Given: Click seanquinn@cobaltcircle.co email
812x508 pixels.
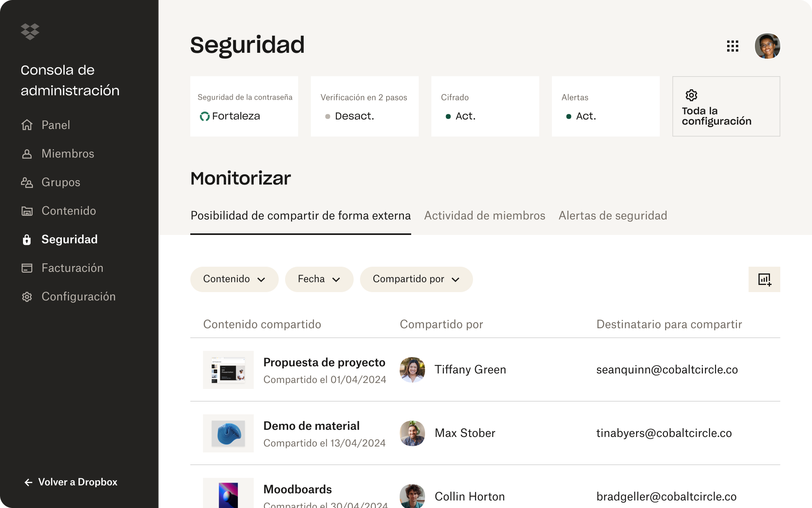Looking at the screenshot, I should pyautogui.click(x=667, y=369).
